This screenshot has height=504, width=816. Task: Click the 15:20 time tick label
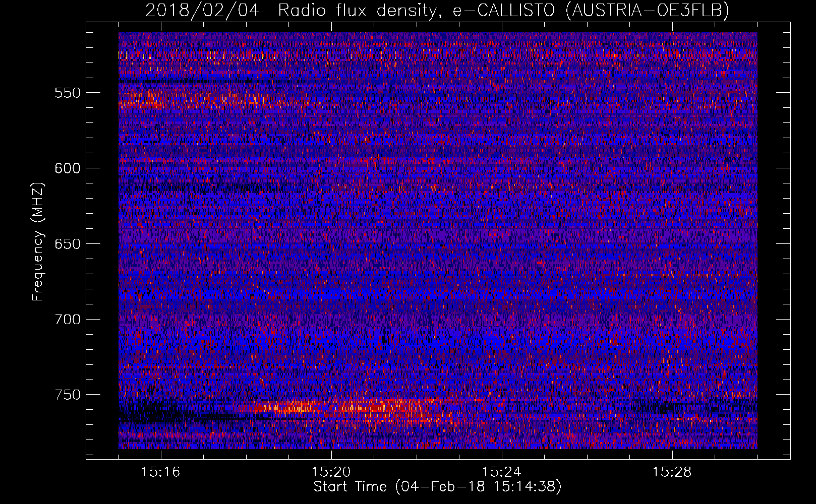331,472
